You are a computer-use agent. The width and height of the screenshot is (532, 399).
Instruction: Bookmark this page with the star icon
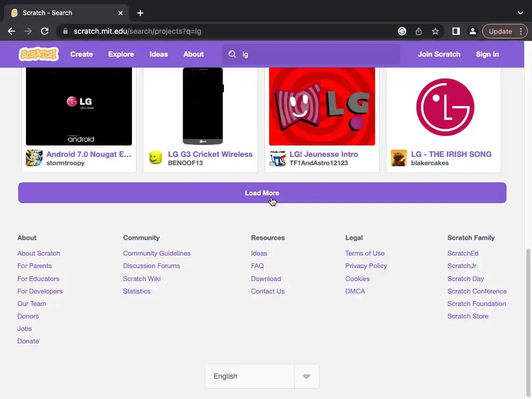[x=435, y=31]
